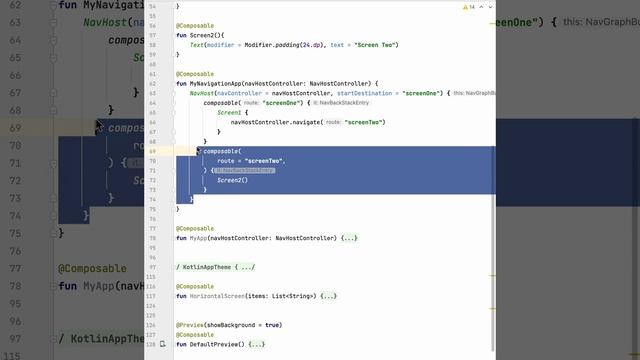The height and width of the screenshot is (360, 640).
Task: Click "screenTwo" string on line 66
Action: [365, 122]
